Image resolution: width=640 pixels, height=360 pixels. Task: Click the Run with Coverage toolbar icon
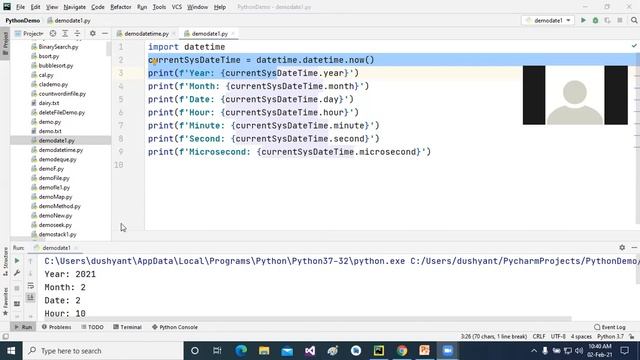(x=607, y=20)
